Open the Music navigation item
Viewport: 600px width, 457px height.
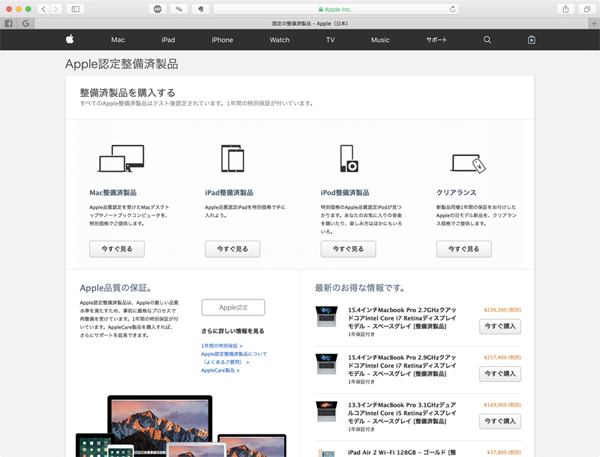[x=380, y=40]
